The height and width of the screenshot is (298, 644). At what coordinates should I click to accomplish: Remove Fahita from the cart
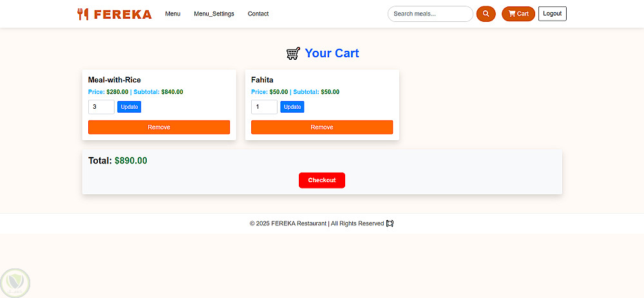[x=322, y=127]
